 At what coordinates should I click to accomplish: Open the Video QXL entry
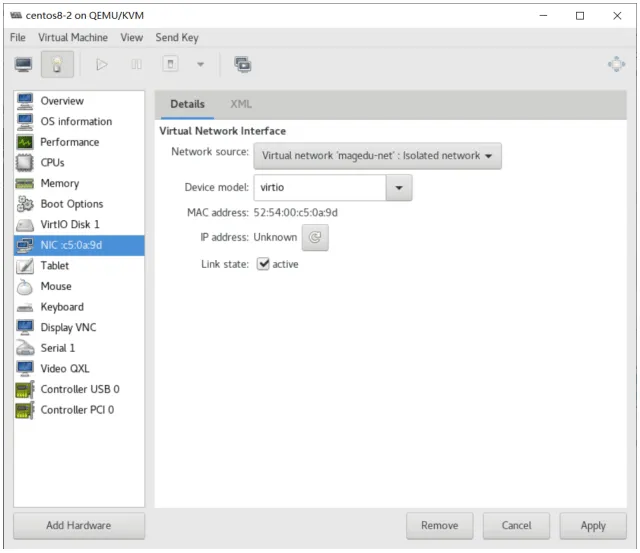coord(79,369)
